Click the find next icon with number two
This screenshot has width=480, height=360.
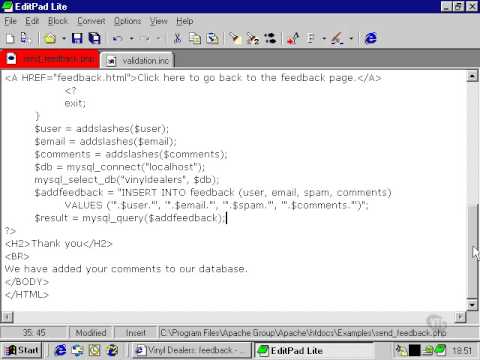pyautogui.click(x=253, y=39)
